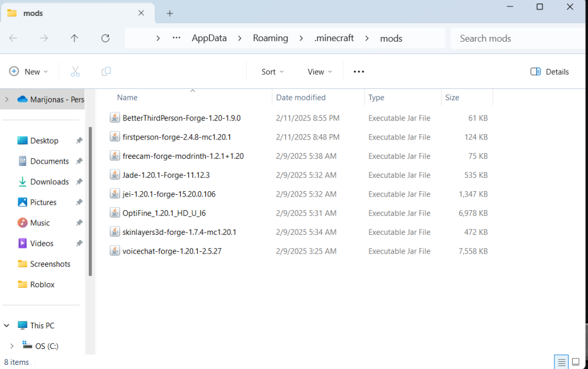Select file Jade-1.20.1-Forge-11.12.3
588x369 pixels.
pos(166,175)
